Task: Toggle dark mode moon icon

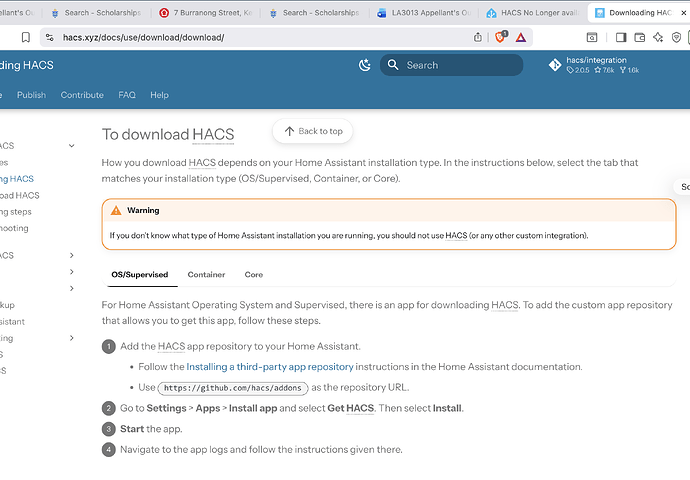Action: point(364,65)
